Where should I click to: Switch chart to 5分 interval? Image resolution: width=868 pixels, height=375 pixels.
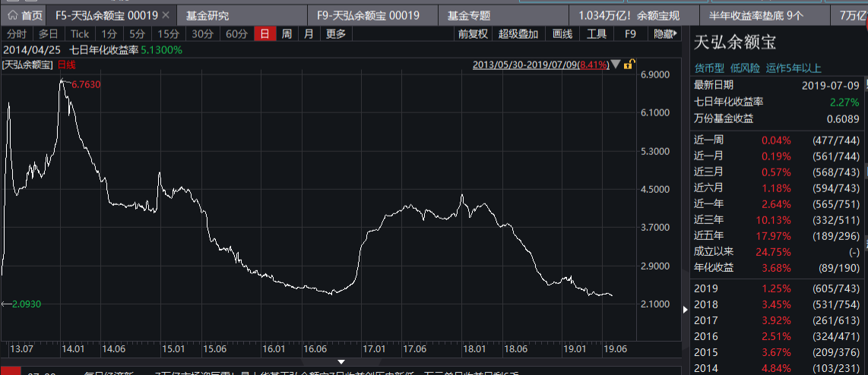(138, 33)
